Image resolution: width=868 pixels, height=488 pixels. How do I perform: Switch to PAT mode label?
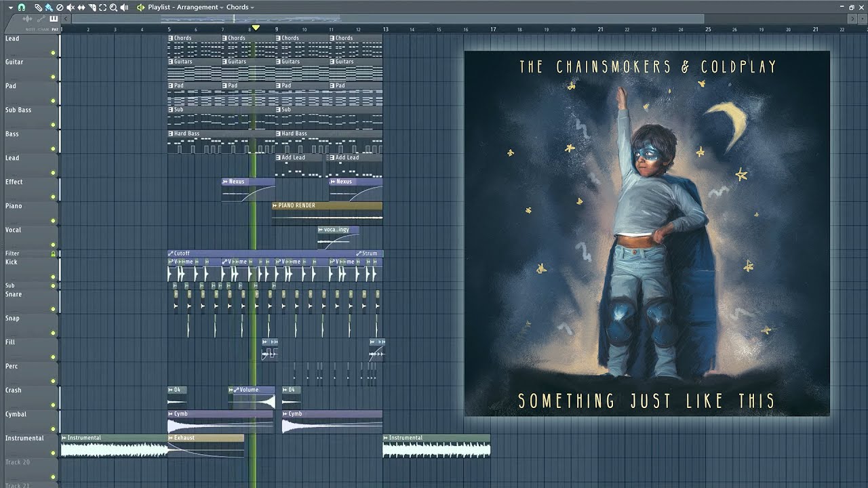[55, 29]
